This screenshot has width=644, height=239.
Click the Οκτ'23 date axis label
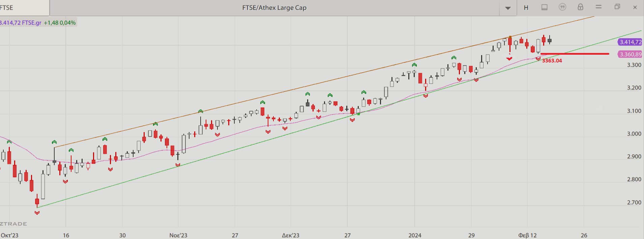click(x=9, y=235)
